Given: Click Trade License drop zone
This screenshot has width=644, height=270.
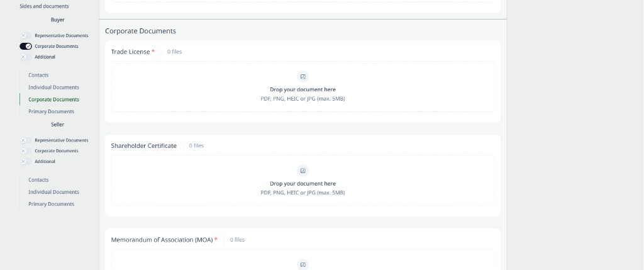Looking at the screenshot, I should (x=303, y=87).
